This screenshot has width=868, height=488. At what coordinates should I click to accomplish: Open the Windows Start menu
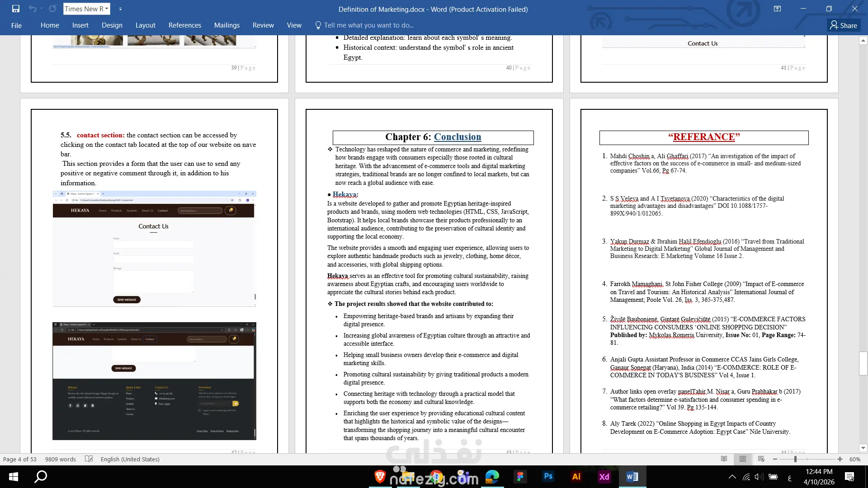14,477
